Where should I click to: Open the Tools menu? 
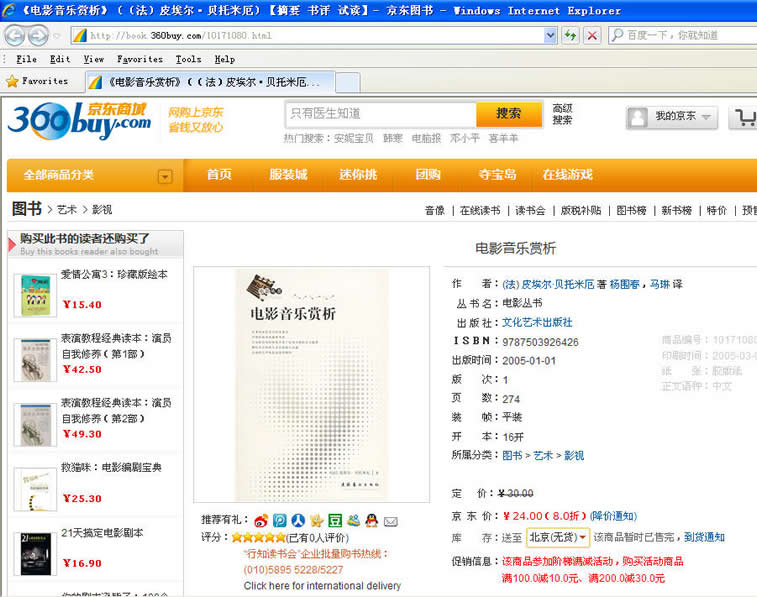(188, 59)
